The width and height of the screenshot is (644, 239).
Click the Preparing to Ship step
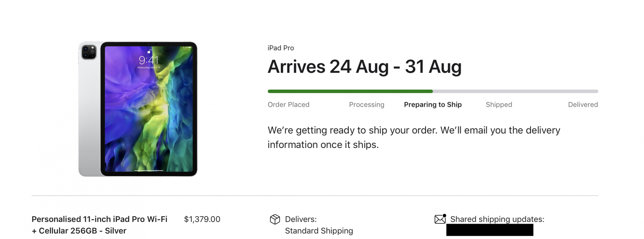click(x=432, y=105)
